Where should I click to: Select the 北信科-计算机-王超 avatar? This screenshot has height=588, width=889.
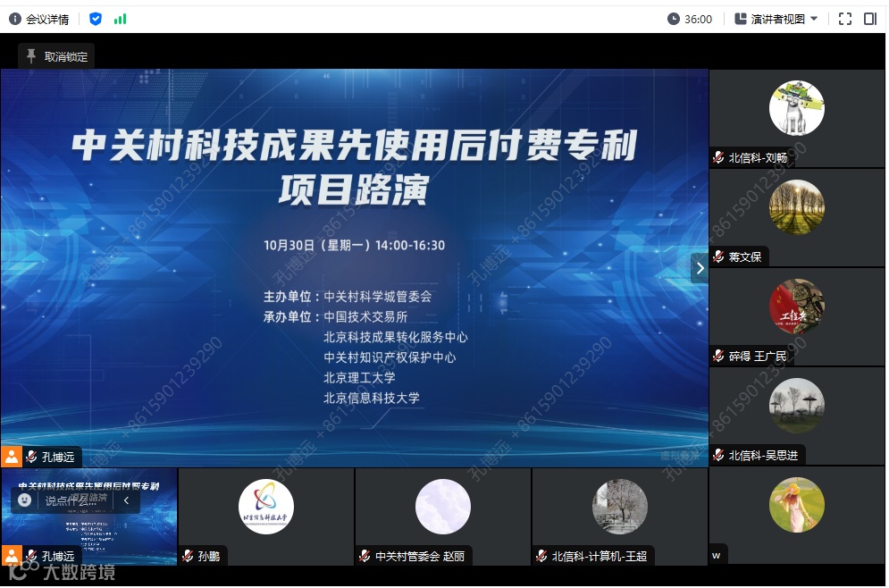tap(620, 507)
